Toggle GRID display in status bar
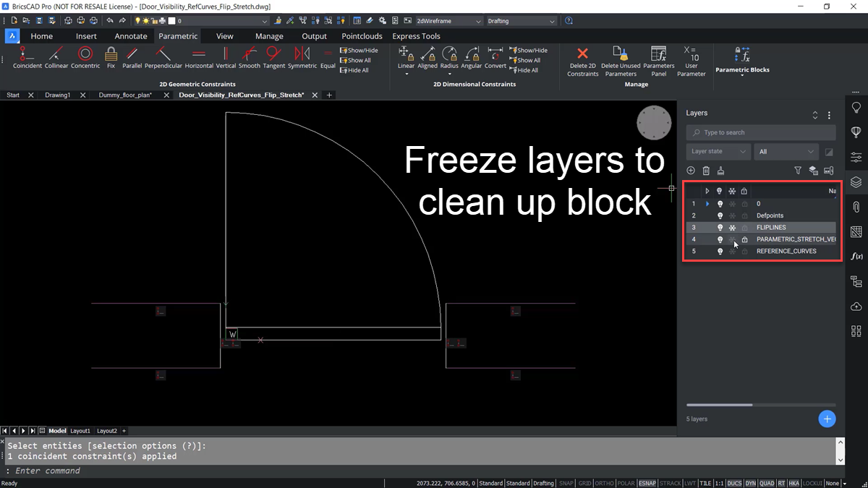This screenshot has width=868, height=488. tap(584, 483)
